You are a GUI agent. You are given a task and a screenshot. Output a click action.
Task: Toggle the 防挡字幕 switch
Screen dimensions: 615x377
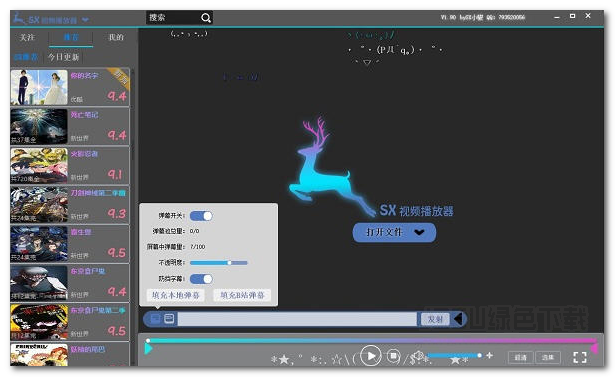pos(201,279)
